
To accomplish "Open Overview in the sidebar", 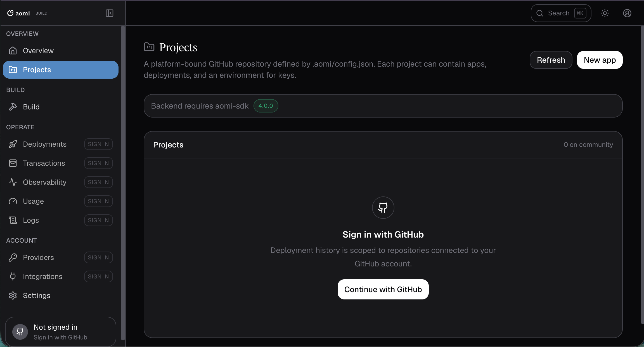I will (x=61, y=51).
